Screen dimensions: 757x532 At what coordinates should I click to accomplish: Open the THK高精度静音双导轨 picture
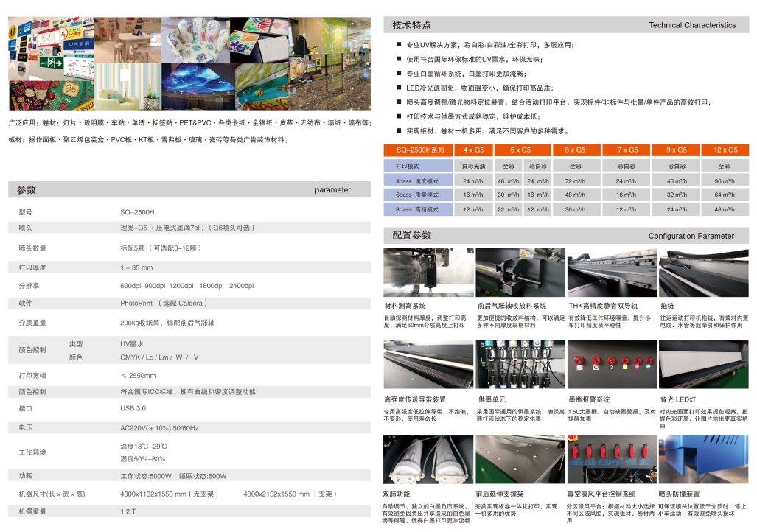click(x=611, y=273)
